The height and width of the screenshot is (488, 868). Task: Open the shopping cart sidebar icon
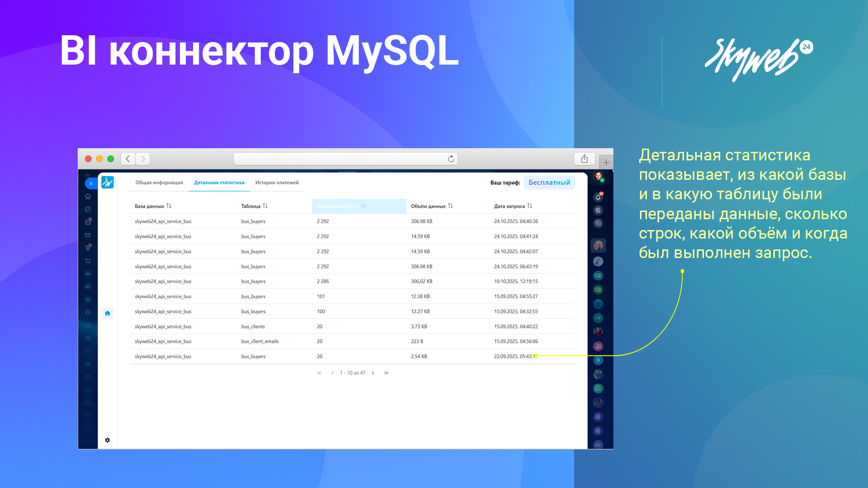(88, 261)
